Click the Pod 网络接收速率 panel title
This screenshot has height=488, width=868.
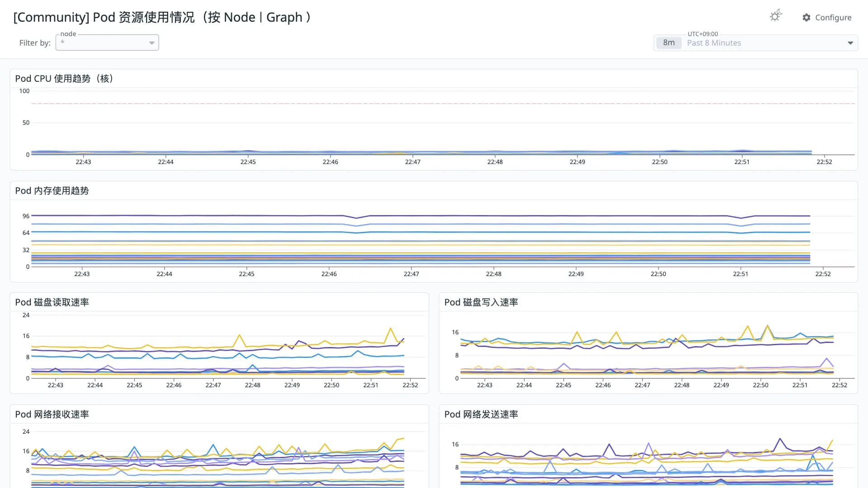(52, 414)
